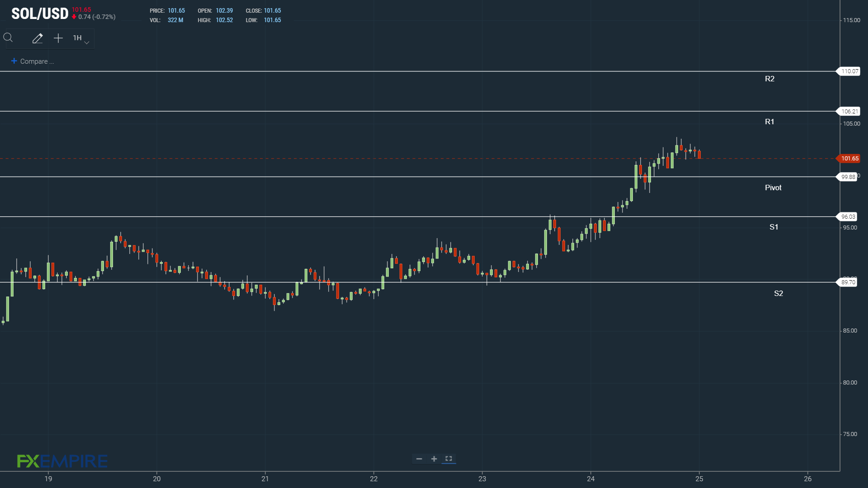
Task: Click date 22 on time axis
Action: coord(374,479)
